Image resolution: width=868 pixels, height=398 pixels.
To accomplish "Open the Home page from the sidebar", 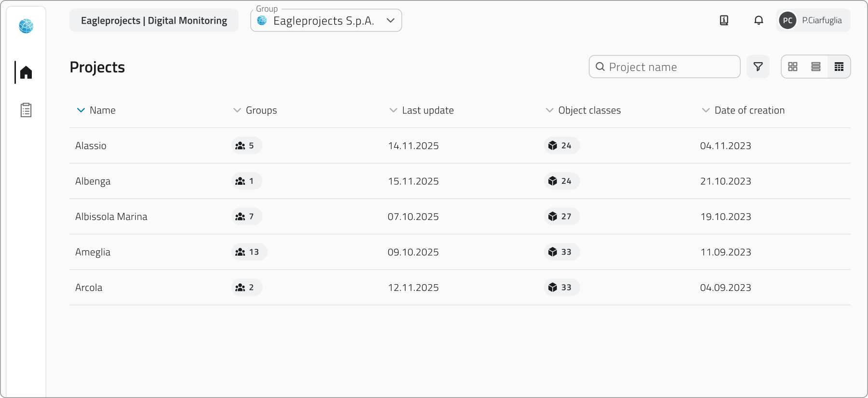I will [26, 72].
